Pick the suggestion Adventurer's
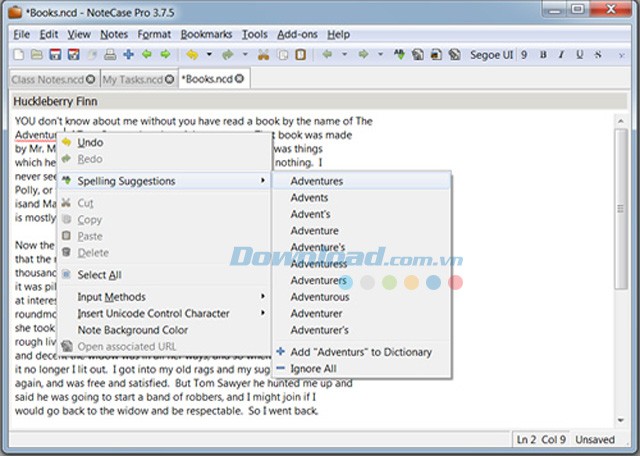Viewport: 640px width, 456px height. (x=362, y=330)
